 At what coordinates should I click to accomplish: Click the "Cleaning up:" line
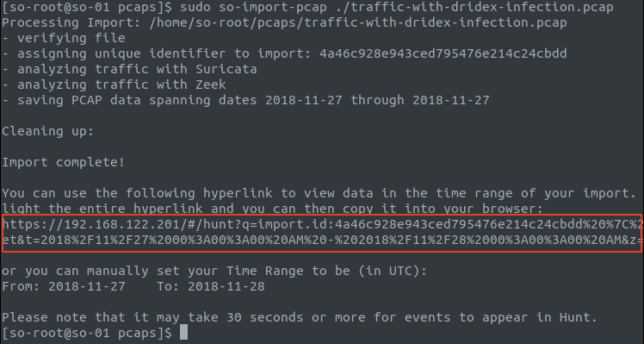click(47, 131)
